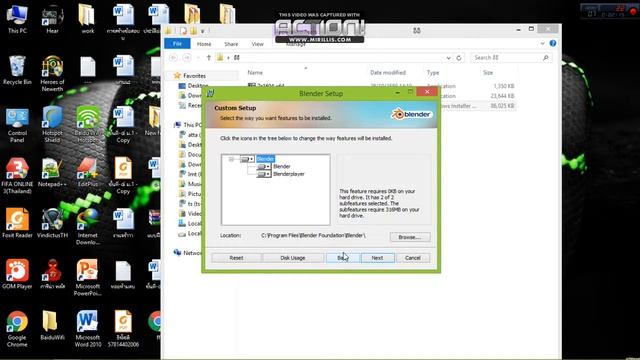Launch the Notepad++ shortcut
Viewport: 640px width, 360px height.
click(x=52, y=173)
